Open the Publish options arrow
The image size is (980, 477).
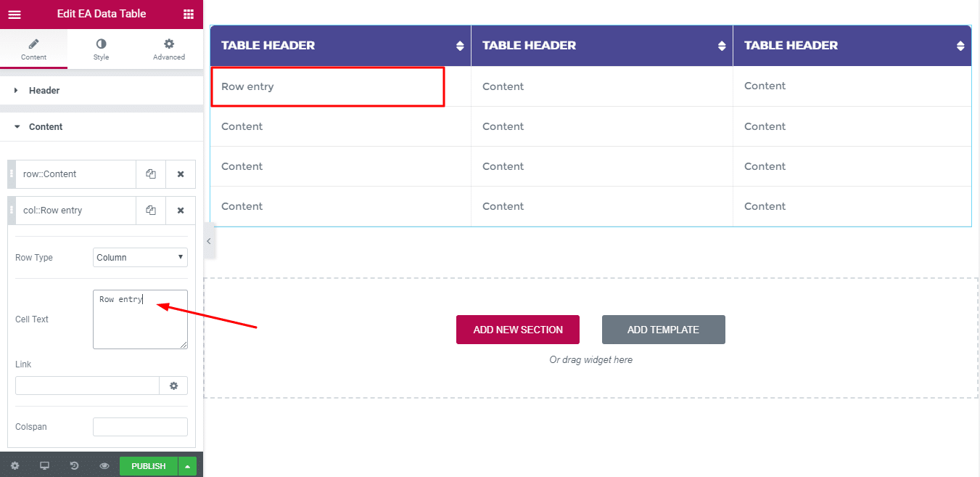coord(187,465)
